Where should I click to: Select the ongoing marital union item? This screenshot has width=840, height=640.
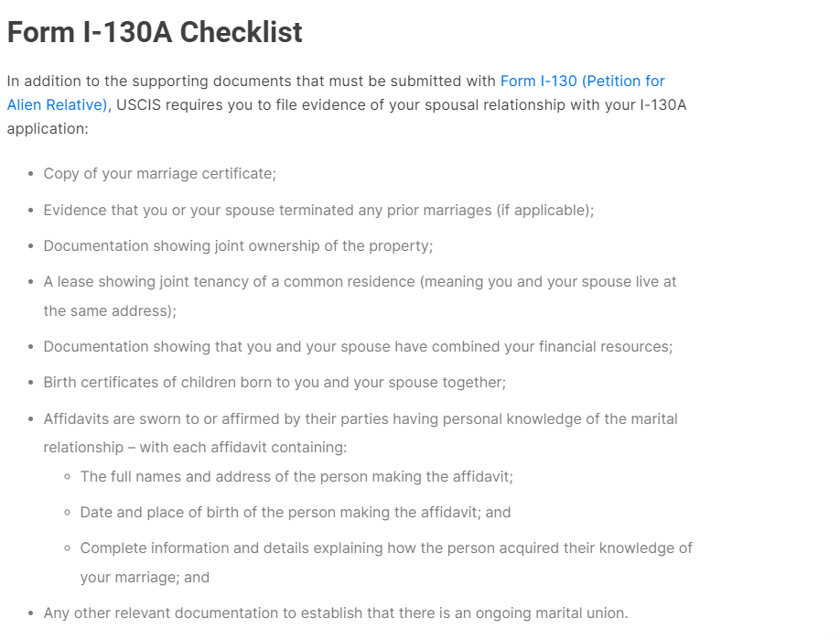point(336,613)
